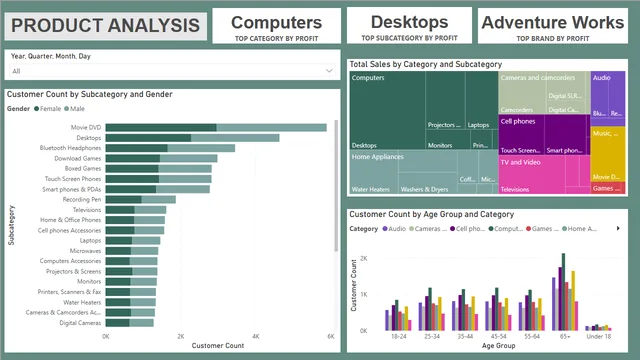Screen dimensions: 640x360
Task: Select the Microwaves label
Action: pyautogui.click(x=85, y=251)
